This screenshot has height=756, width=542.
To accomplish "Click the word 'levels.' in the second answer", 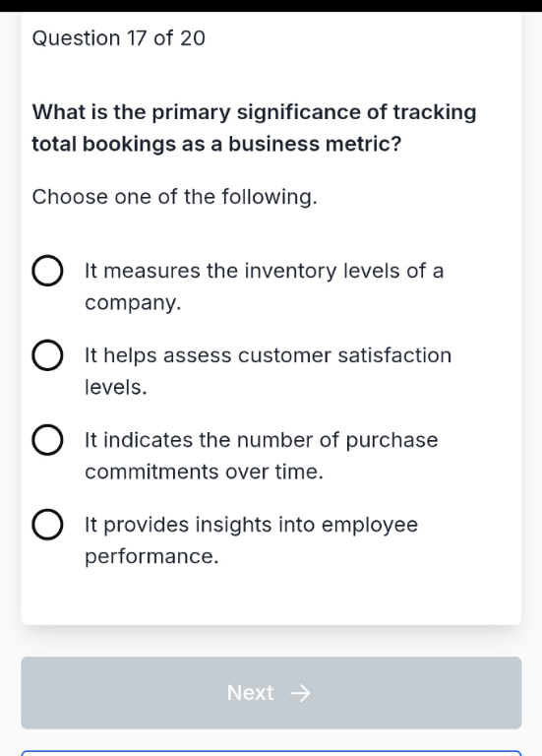I will point(116,387).
